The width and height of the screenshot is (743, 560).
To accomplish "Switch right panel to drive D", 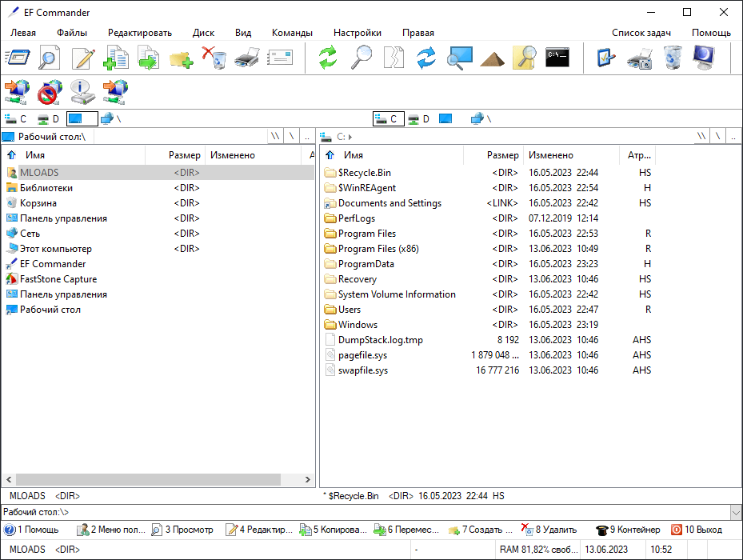I will 418,119.
